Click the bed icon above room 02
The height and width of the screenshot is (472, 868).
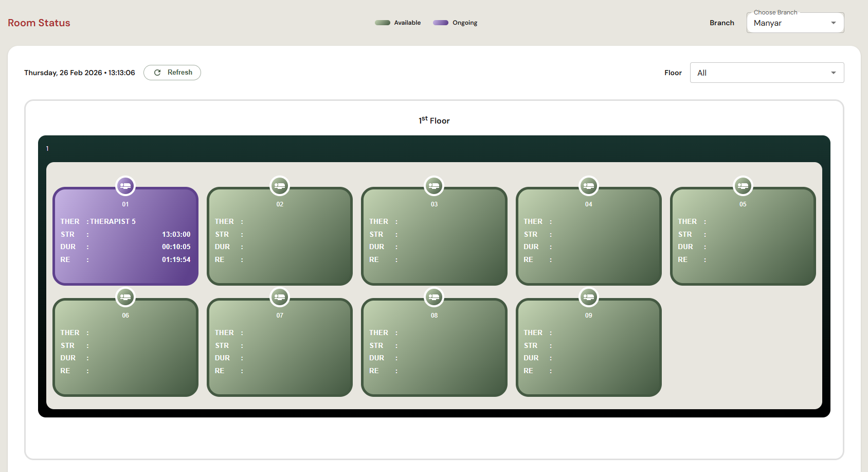[280, 186]
